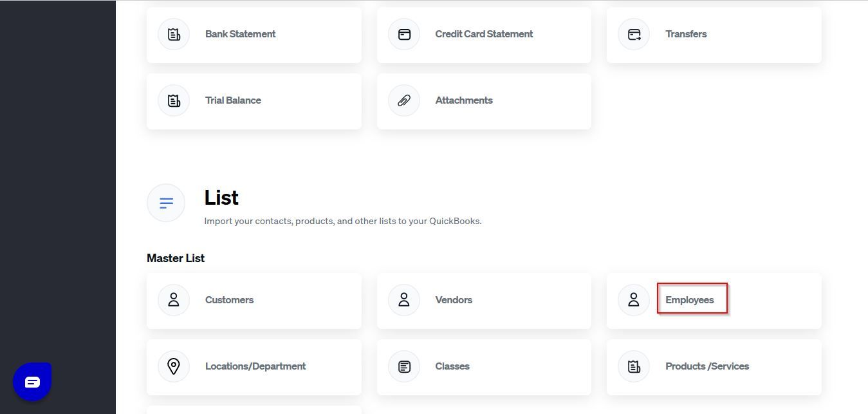
Task: Click the Locations/Department pin icon
Action: tap(174, 366)
